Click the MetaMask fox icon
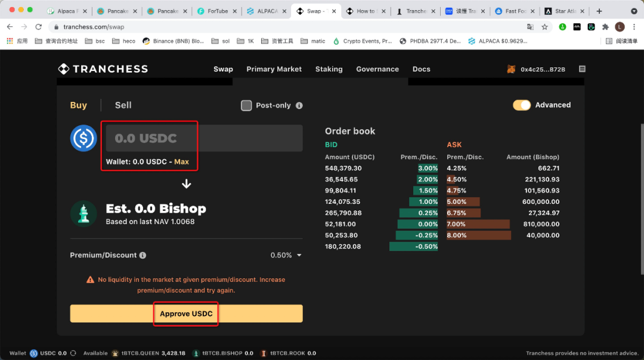Screen dimensions: 644x360 pyautogui.click(x=512, y=69)
